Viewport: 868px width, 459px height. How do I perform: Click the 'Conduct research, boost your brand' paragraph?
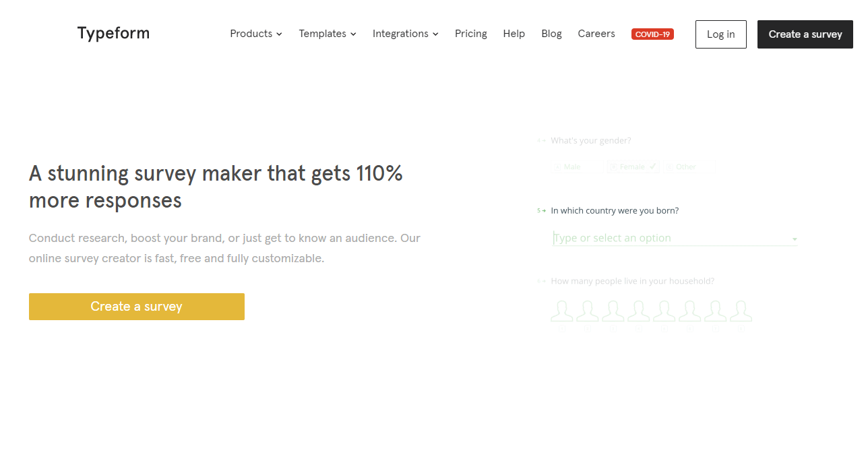(224, 248)
